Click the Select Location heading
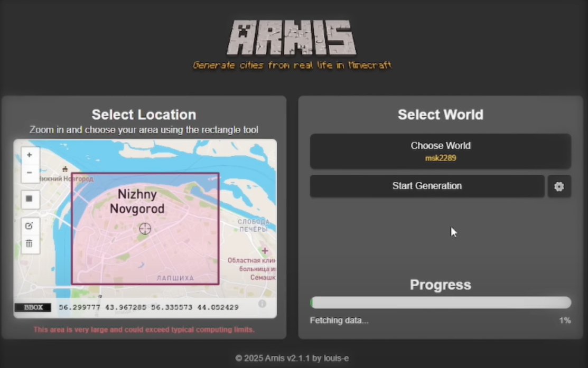 coord(144,115)
